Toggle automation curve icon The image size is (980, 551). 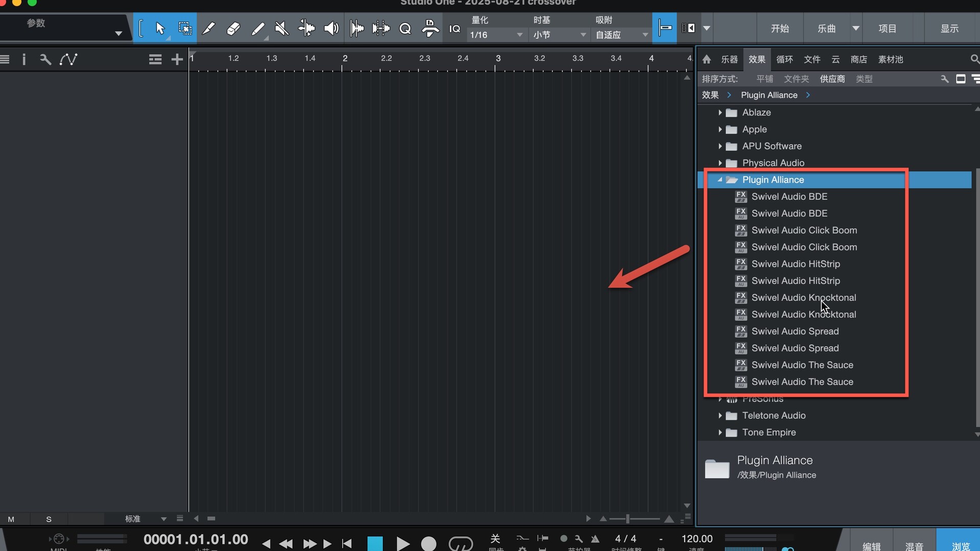68,59
